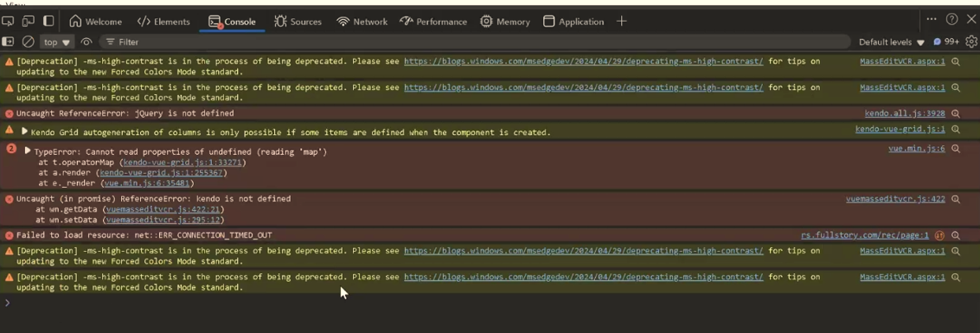Open the top context dropdown
980x333 pixels.
pos(57,42)
